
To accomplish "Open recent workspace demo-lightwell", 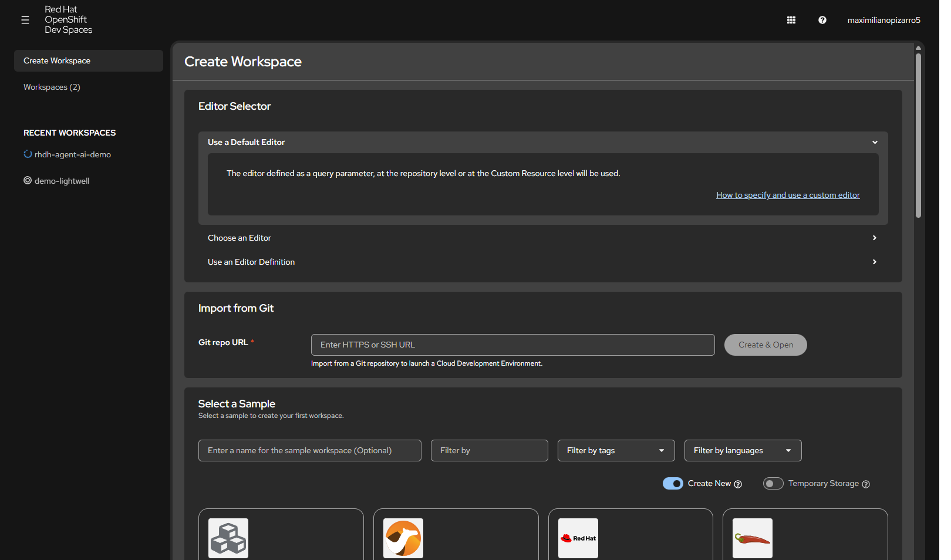I will [x=62, y=181].
